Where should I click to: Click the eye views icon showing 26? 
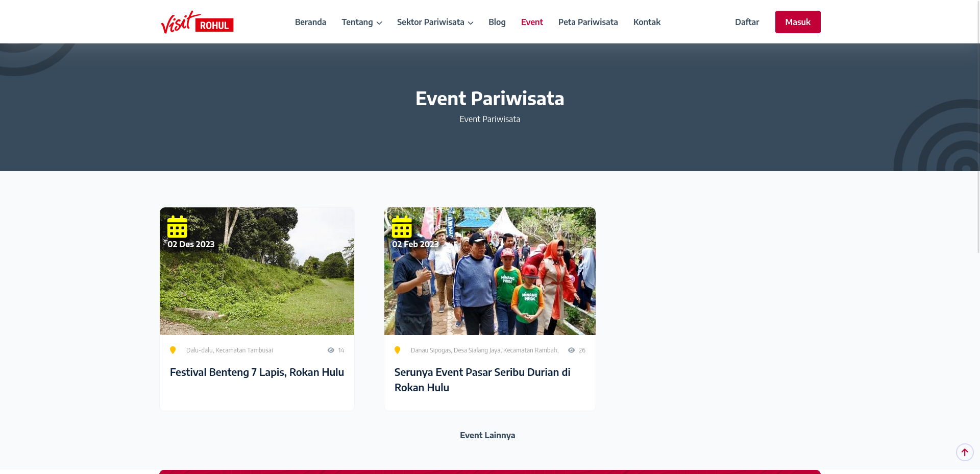pos(572,350)
